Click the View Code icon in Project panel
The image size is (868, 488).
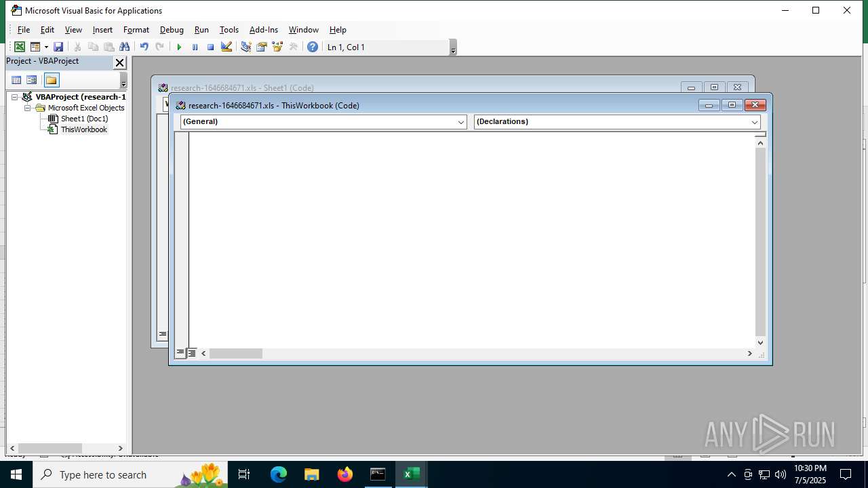[16, 80]
